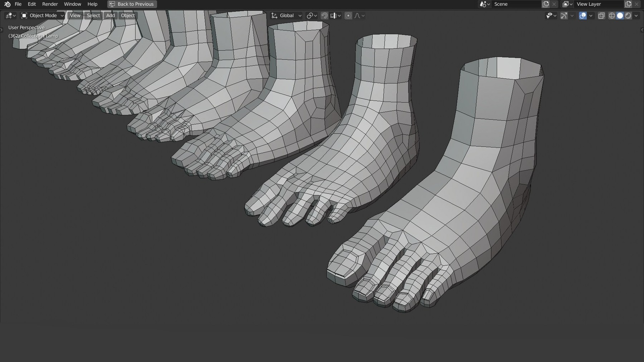Open the Add menu in the viewport header
The image size is (644, 362).
(x=110, y=15)
